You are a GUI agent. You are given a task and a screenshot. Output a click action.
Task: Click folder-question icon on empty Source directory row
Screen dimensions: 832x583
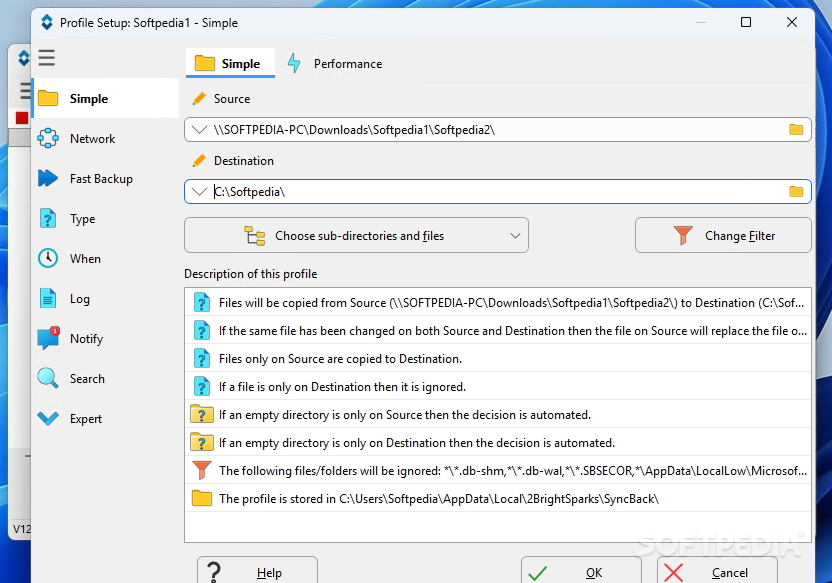(202, 414)
